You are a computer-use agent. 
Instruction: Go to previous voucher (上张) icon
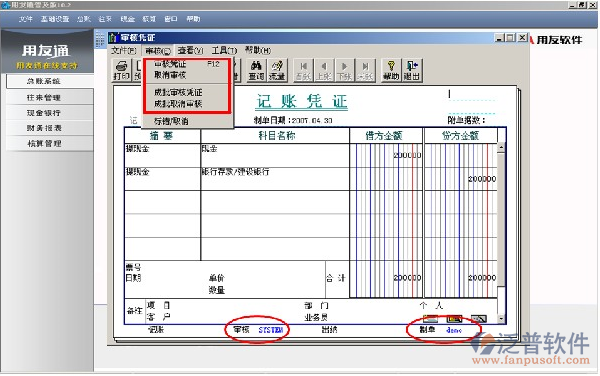click(x=324, y=70)
